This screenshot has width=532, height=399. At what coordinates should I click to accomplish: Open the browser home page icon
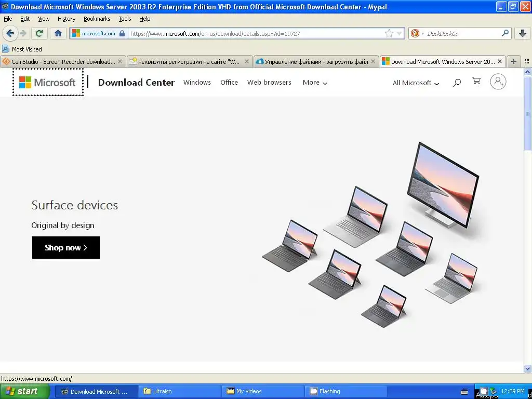click(x=58, y=33)
